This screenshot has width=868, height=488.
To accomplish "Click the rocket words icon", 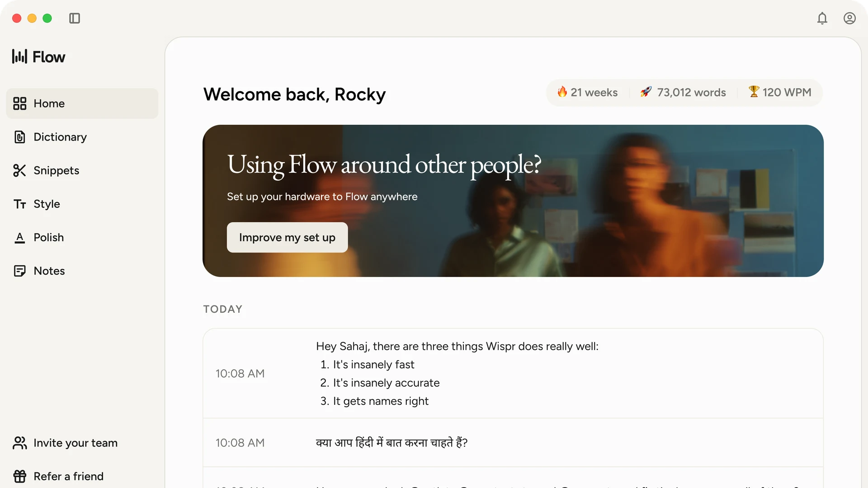I will point(646,92).
